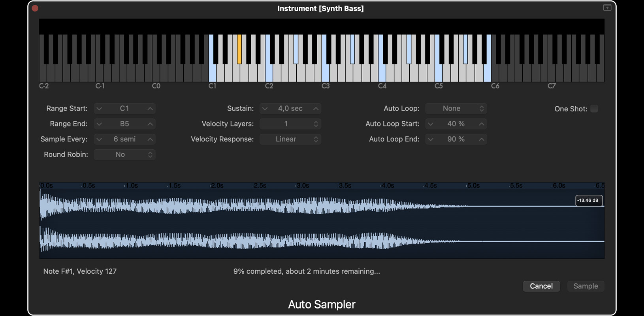
Task: Enable the One Shot checkbox
Action: point(594,109)
